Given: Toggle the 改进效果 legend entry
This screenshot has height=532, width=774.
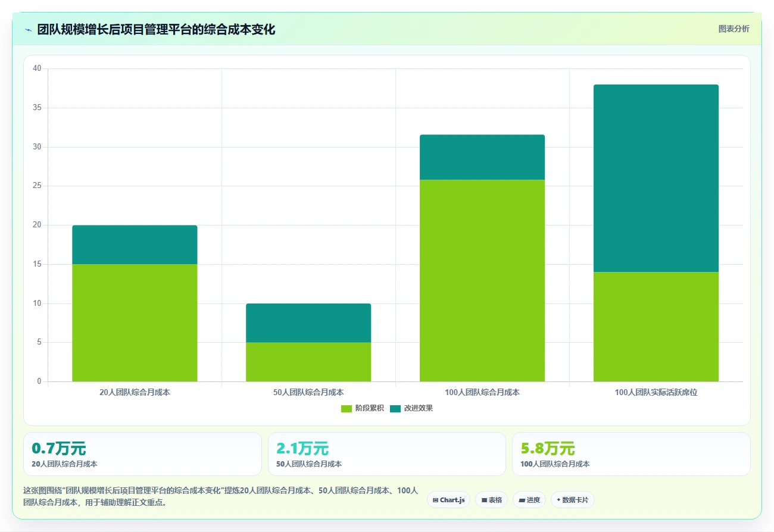Looking at the screenshot, I should coord(411,408).
